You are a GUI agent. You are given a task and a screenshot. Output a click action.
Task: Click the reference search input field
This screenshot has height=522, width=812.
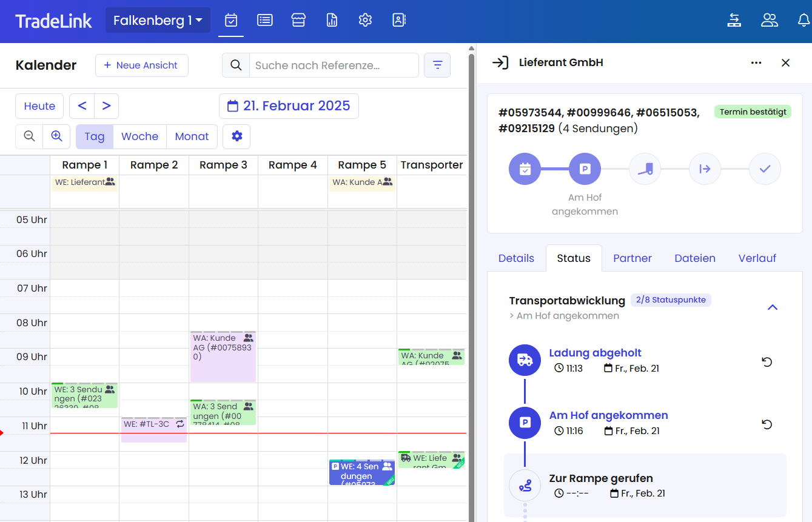pos(334,65)
